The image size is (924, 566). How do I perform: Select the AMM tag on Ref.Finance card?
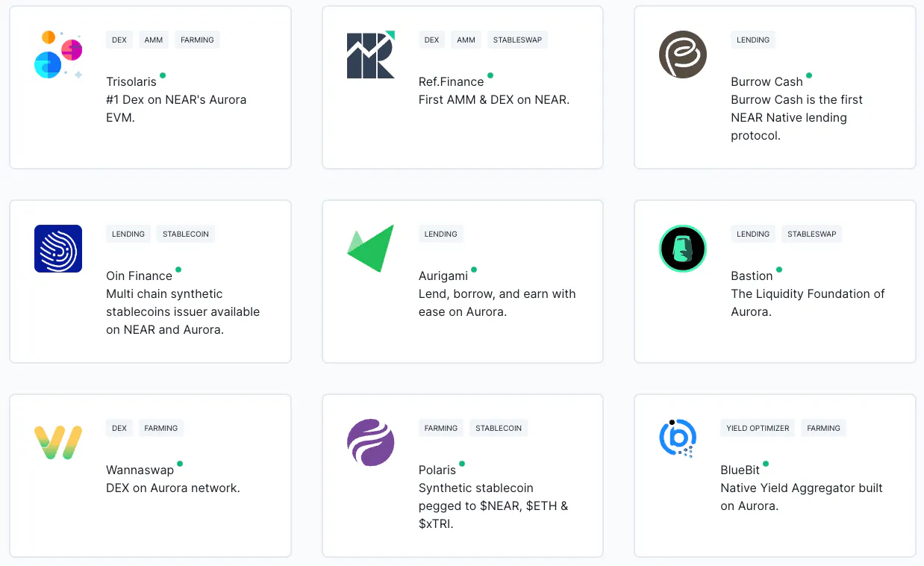click(466, 40)
